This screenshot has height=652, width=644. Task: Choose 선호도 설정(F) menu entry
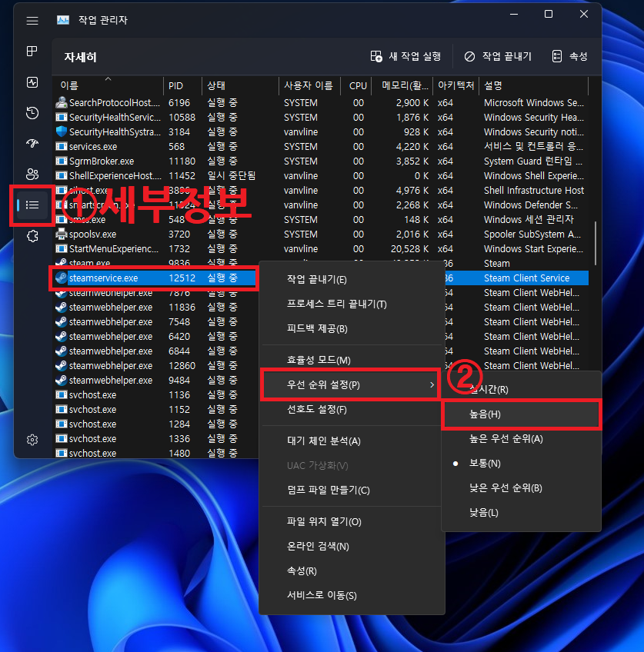click(x=352, y=410)
